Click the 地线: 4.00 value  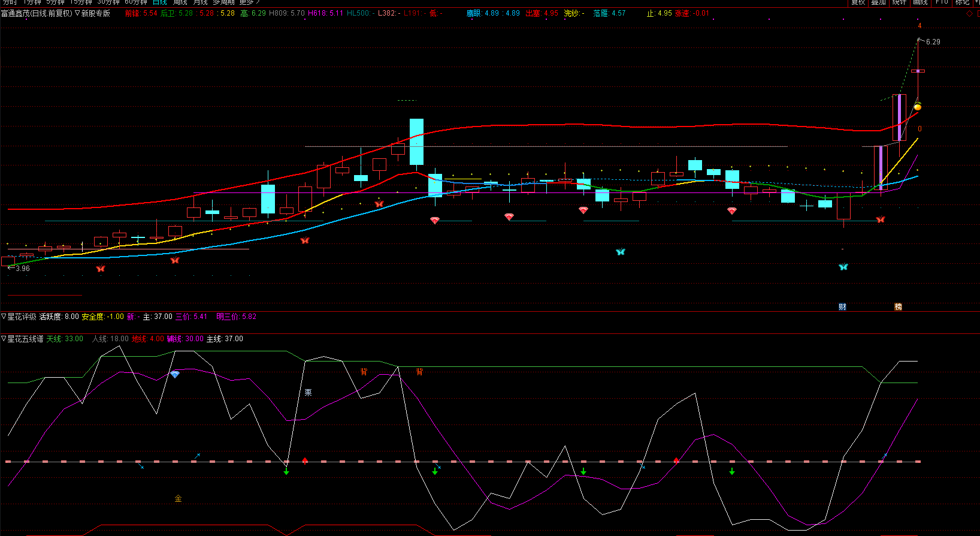point(147,339)
